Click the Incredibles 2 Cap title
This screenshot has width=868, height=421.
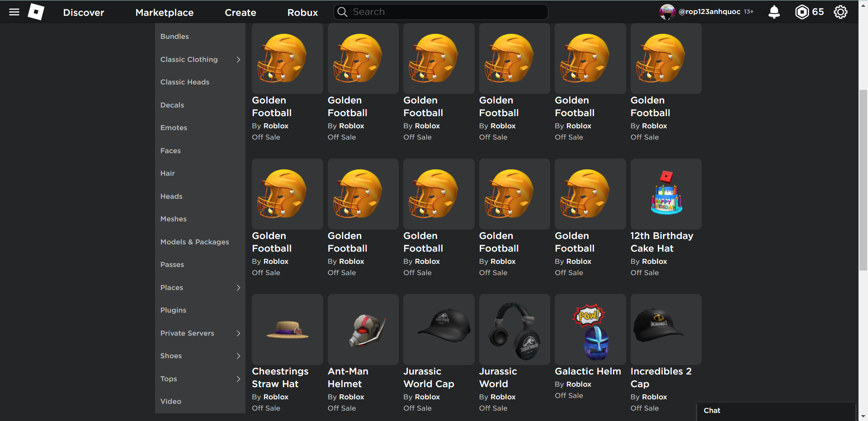661,378
